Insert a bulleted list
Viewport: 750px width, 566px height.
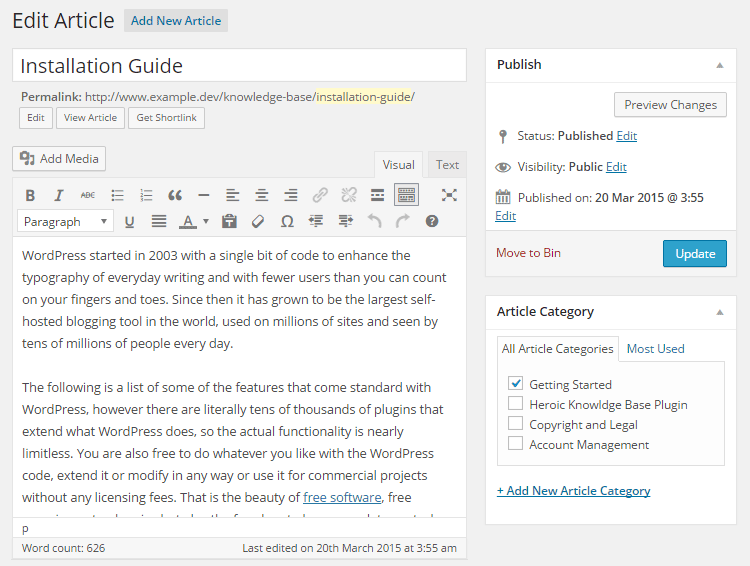click(x=117, y=195)
